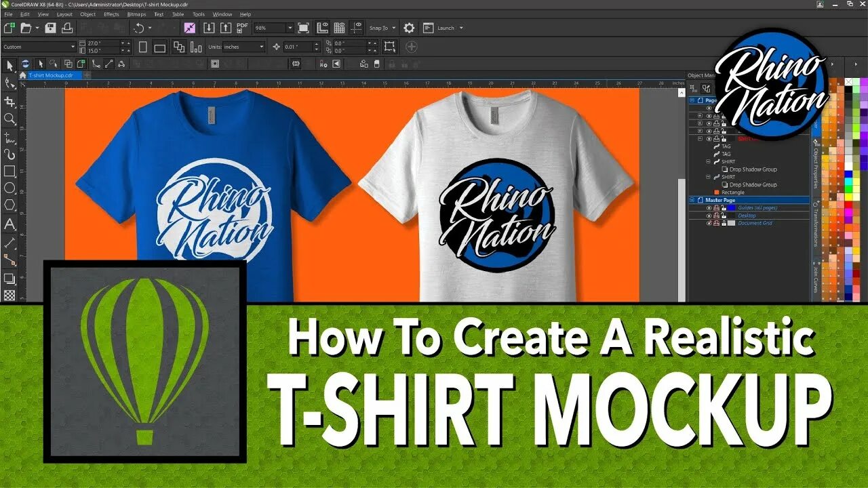Click the Welcome screen home tab
The image size is (868, 488).
pyautogui.click(x=22, y=75)
